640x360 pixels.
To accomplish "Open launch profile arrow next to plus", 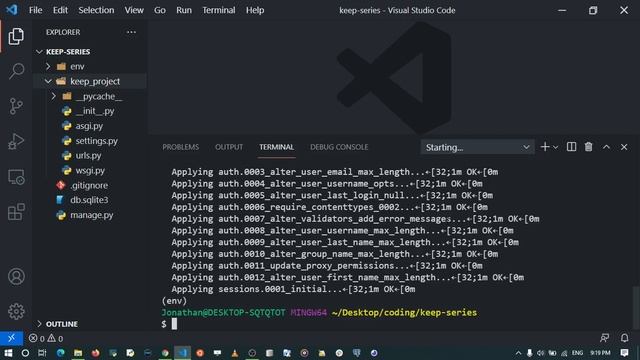I will [556, 147].
